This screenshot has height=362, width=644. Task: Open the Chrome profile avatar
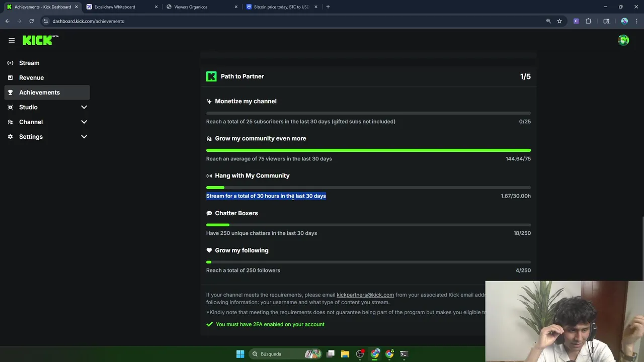pos(624,21)
